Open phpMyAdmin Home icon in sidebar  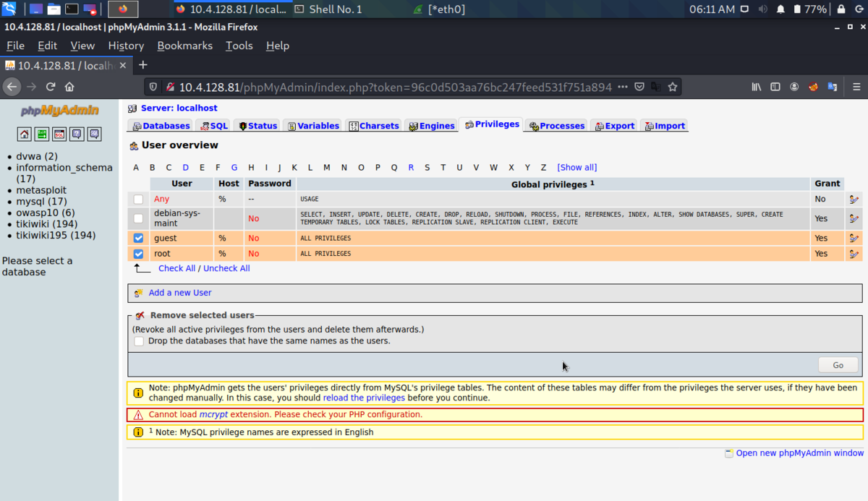[x=25, y=134]
